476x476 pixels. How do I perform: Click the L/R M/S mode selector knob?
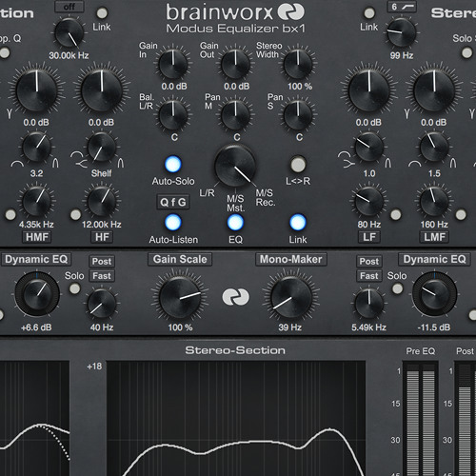(235, 167)
